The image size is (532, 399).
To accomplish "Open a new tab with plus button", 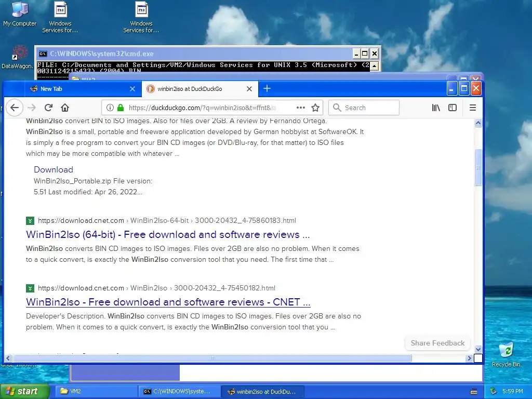I will (x=267, y=88).
